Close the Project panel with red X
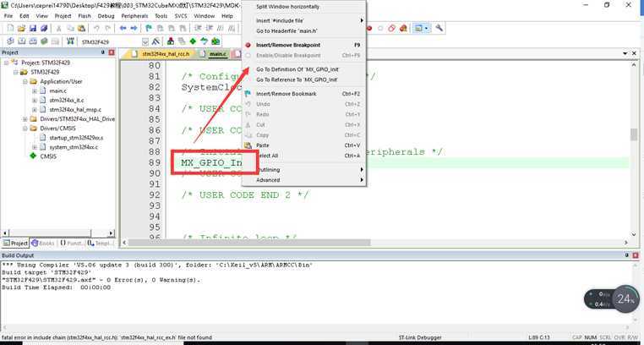 [112, 52]
